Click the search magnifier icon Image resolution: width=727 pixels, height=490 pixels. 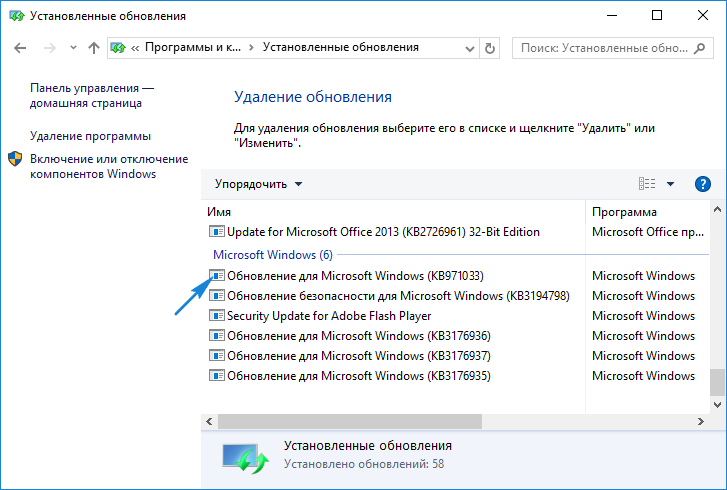pos(704,48)
